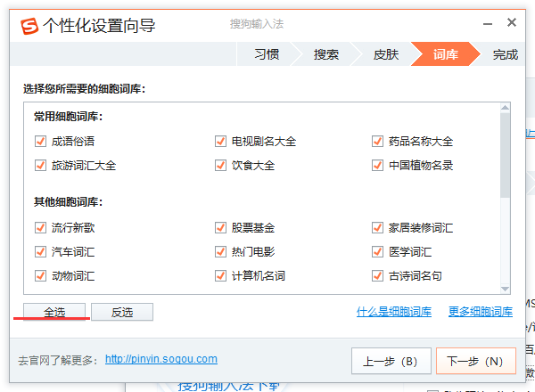Screen dimensions: 535x392
Task: Uncheck the 电视剧名大全 checkbox
Action: [220, 141]
